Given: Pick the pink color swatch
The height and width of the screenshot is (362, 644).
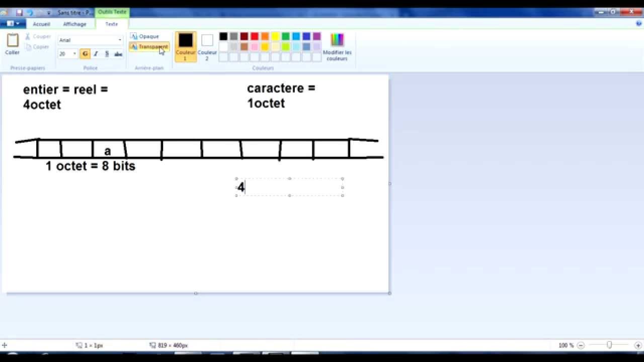Looking at the screenshot, I should pos(255,47).
